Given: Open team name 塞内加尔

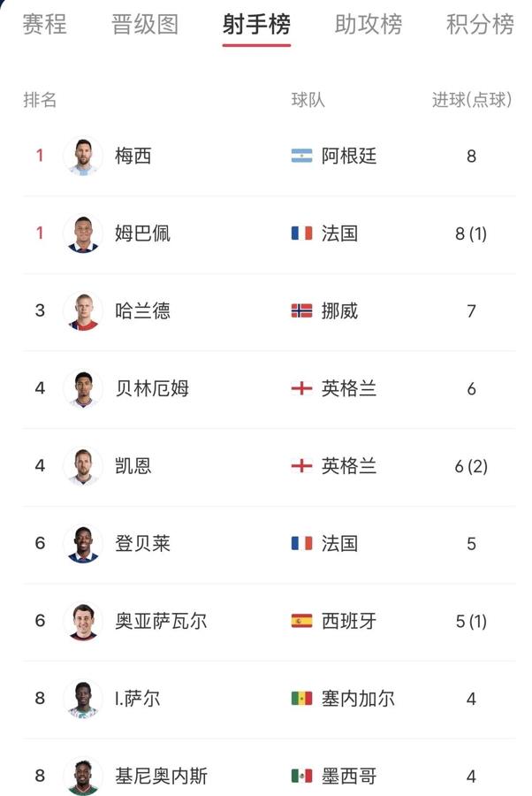Looking at the screenshot, I should coord(358,699).
